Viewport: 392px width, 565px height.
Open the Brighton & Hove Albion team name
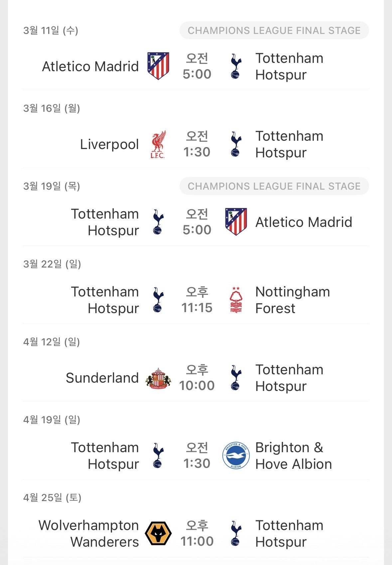click(x=294, y=456)
